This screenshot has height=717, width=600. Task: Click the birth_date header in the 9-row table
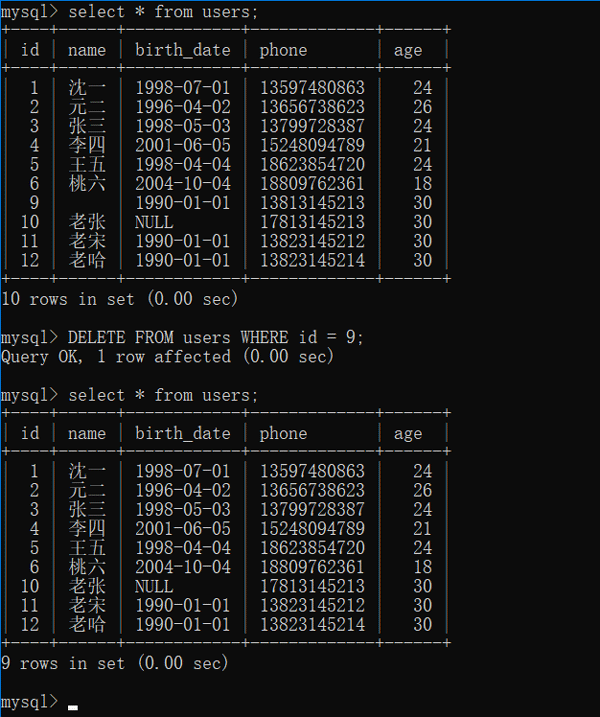tap(183, 433)
